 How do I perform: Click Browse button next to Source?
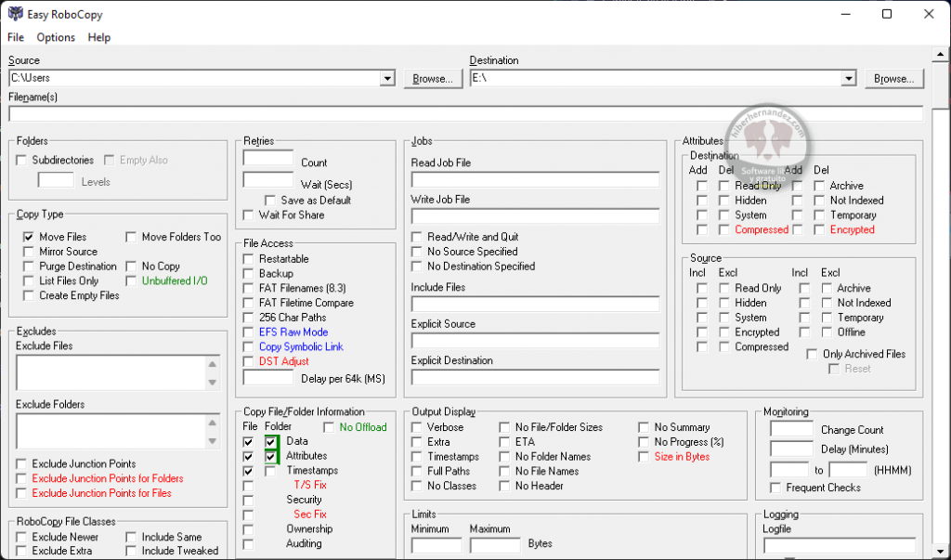(433, 79)
